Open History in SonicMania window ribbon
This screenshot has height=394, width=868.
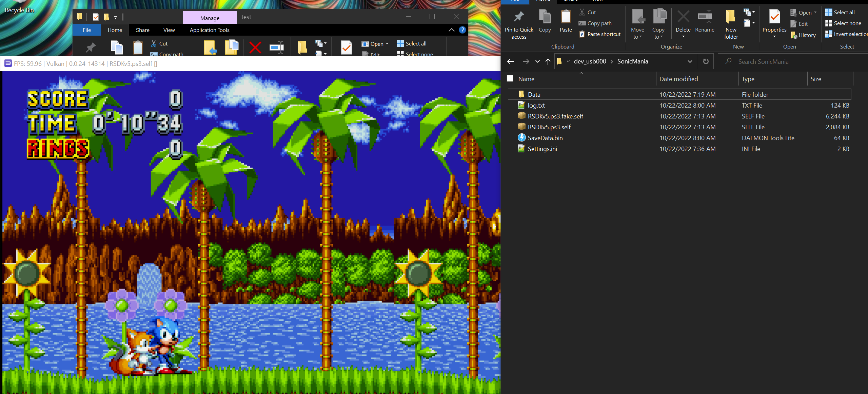coord(803,35)
